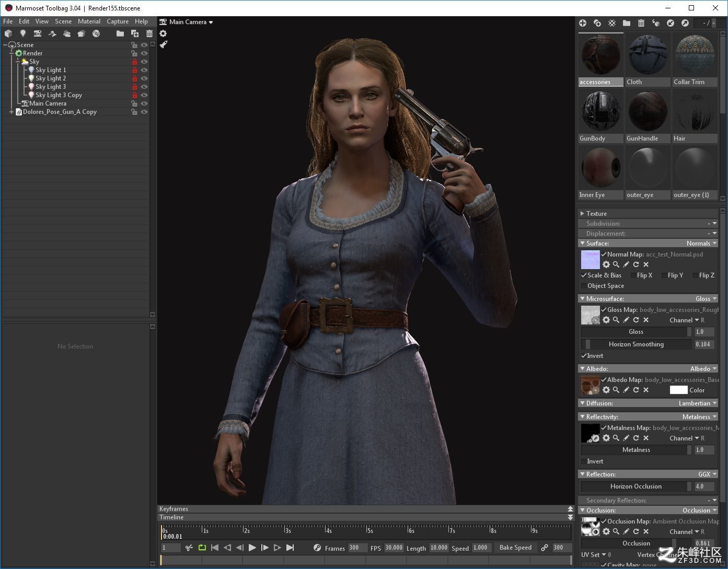This screenshot has width=728, height=569.
Task: Create new scene group folder
Action: [120, 33]
